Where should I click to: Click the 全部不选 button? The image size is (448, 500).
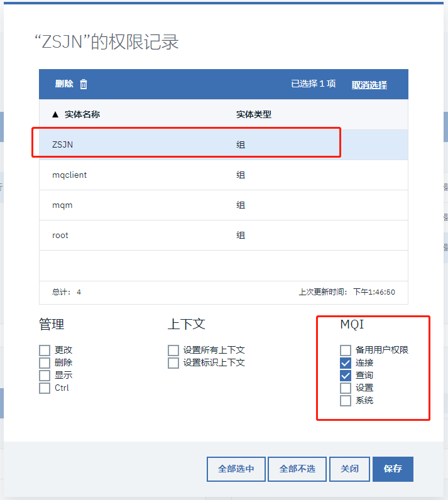tap(297, 469)
